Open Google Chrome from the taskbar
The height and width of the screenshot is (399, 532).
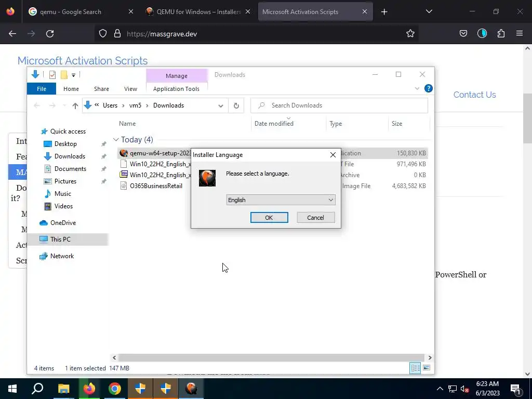(115, 389)
